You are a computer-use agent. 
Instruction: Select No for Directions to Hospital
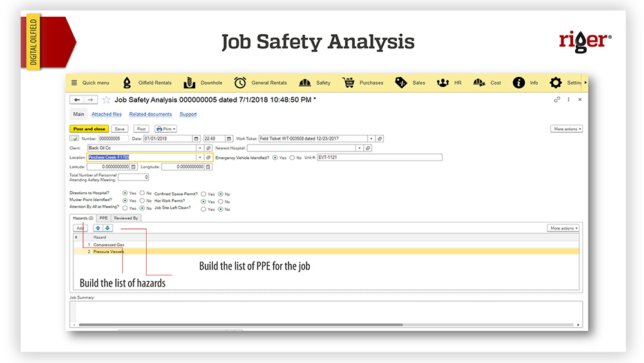142,193
